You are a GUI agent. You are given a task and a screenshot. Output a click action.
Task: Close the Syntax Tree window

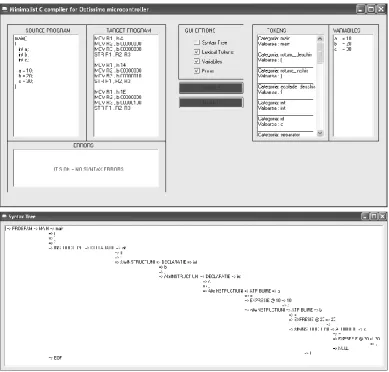(x=382, y=217)
